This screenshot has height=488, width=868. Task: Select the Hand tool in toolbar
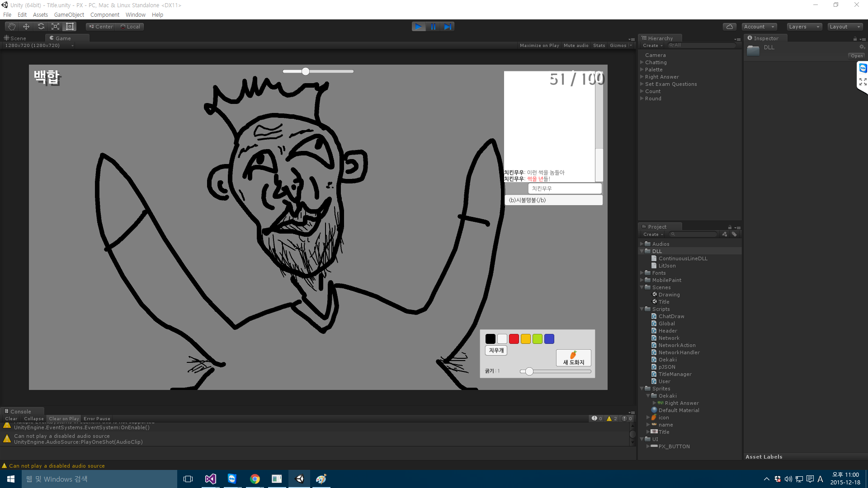(12, 27)
